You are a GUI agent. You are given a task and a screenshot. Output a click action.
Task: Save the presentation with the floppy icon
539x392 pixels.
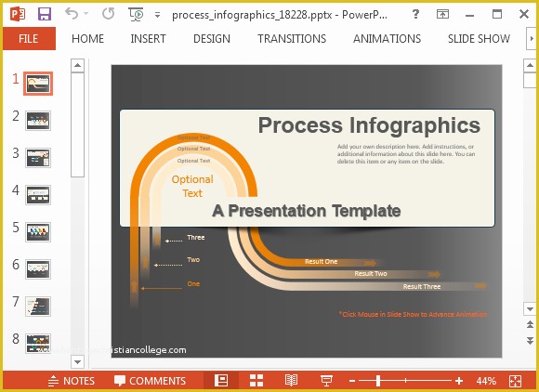click(45, 15)
